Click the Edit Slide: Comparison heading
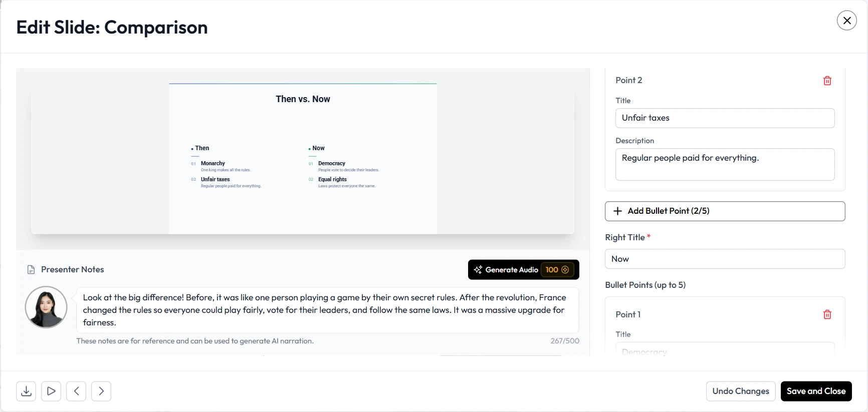The width and height of the screenshot is (868, 412). (112, 27)
